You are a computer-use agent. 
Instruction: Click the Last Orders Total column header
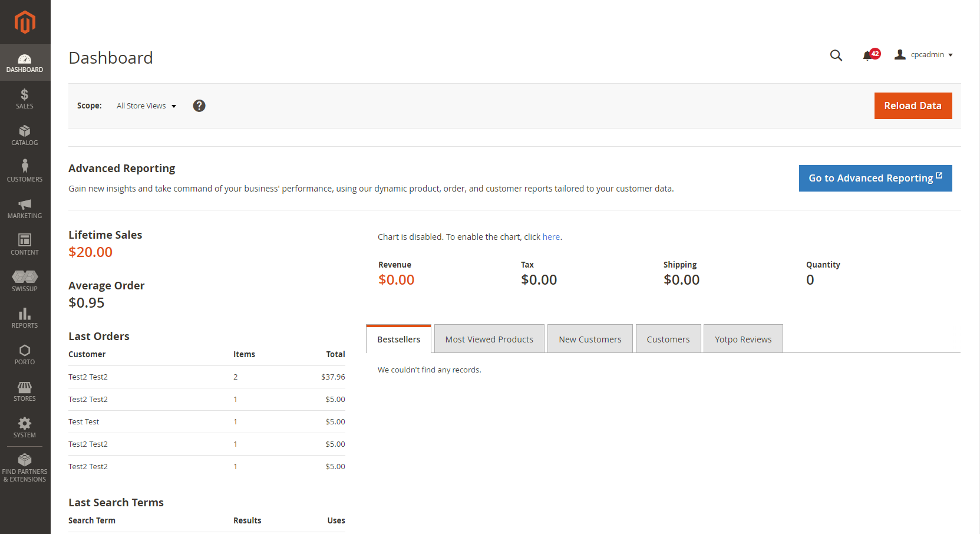(x=336, y=354)
